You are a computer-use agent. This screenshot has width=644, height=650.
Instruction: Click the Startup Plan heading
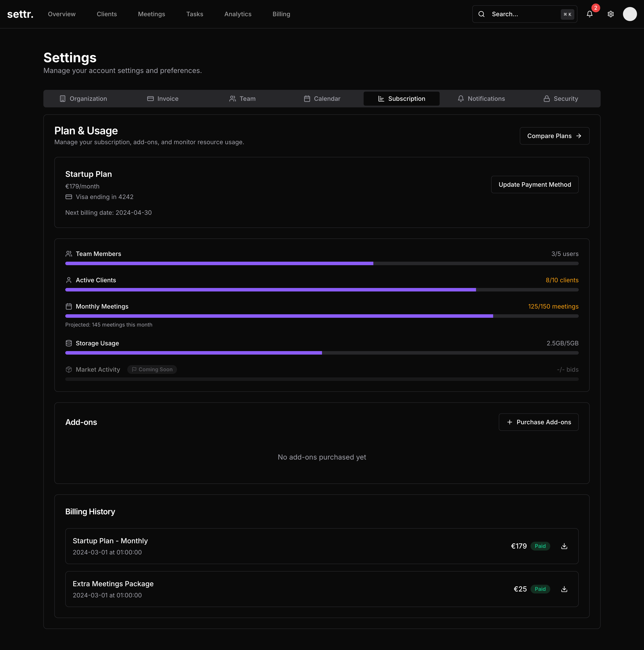coord(88,174)
